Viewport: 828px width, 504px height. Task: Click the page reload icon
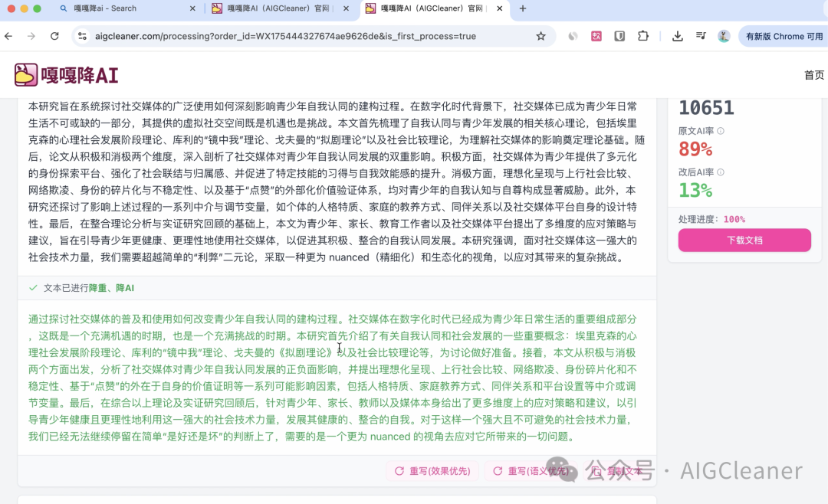click(x=54, y=36)
